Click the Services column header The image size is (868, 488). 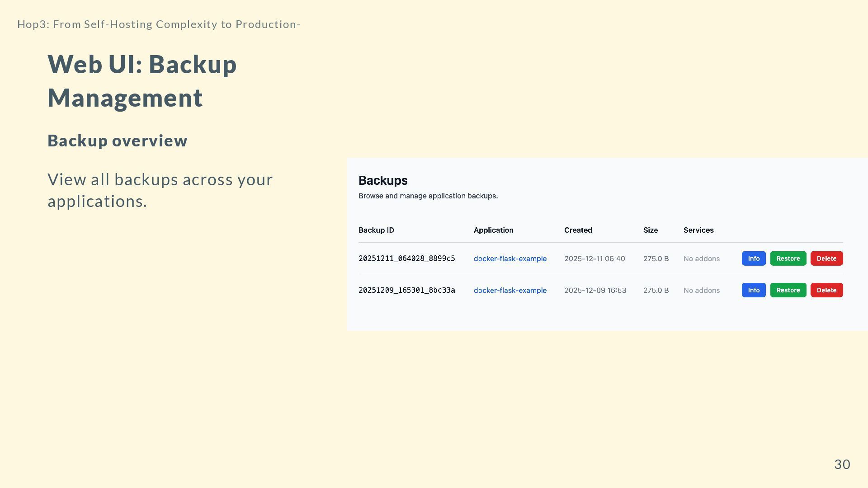click(698, 230)
